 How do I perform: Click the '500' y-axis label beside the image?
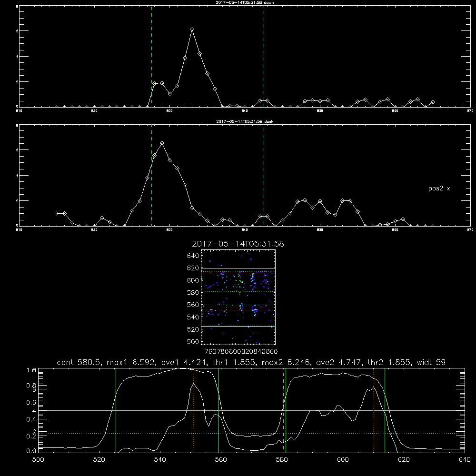[193, 342]
